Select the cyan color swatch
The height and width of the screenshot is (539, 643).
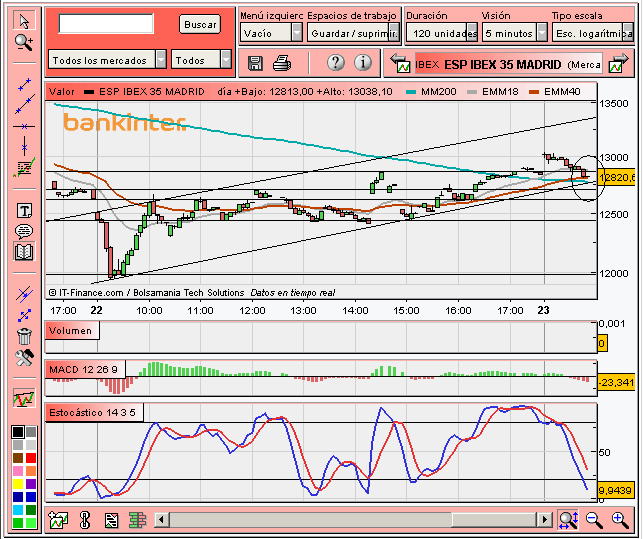point(18,510)
